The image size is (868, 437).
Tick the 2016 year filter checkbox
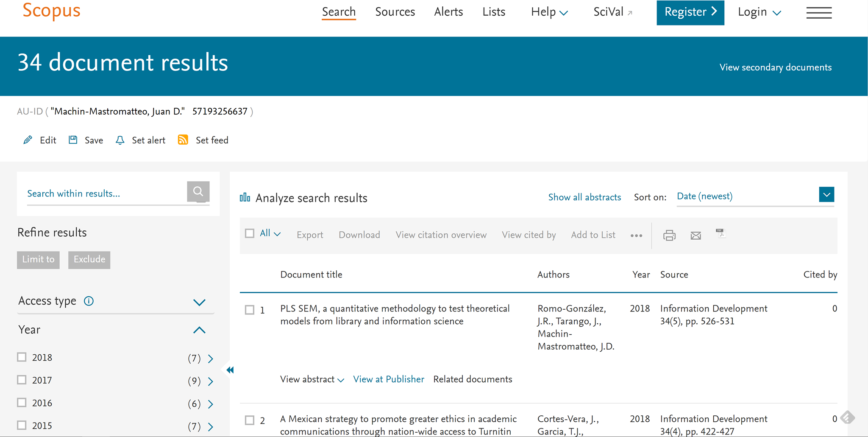coord(22,403)
